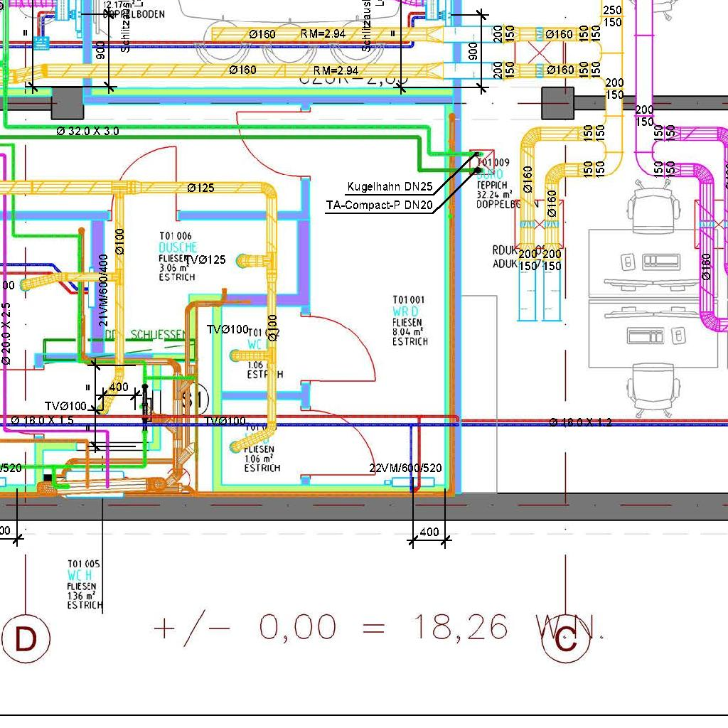Select the TA-Compact-P DN20 annotation
This screenshot has height=728, width=728.
[x=379, y=205]
